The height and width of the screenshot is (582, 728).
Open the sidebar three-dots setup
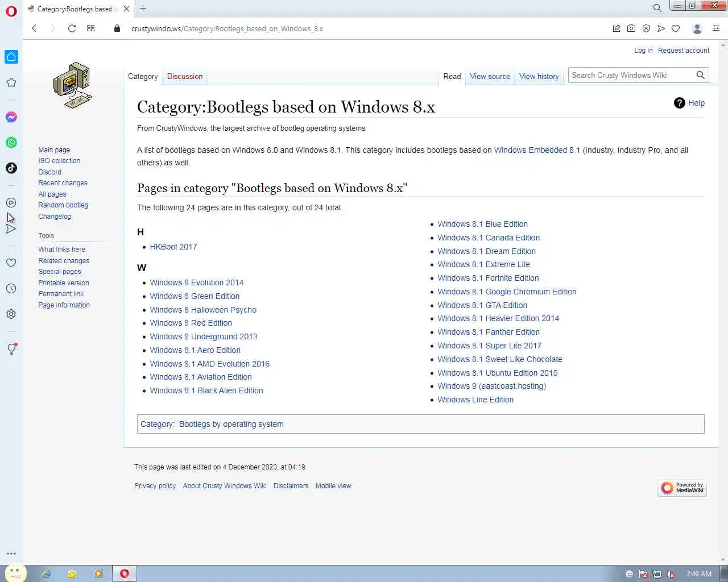pyautogui.click(x=11, y=553)
